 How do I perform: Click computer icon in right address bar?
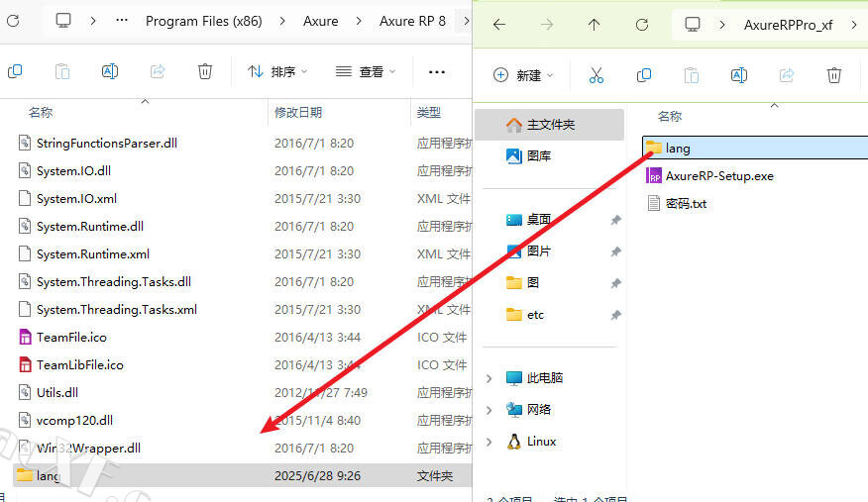693,25
